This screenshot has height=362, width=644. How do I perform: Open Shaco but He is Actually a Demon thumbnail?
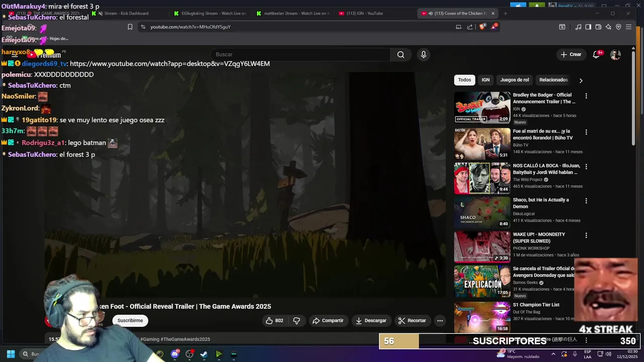click(x=482, y=212)
